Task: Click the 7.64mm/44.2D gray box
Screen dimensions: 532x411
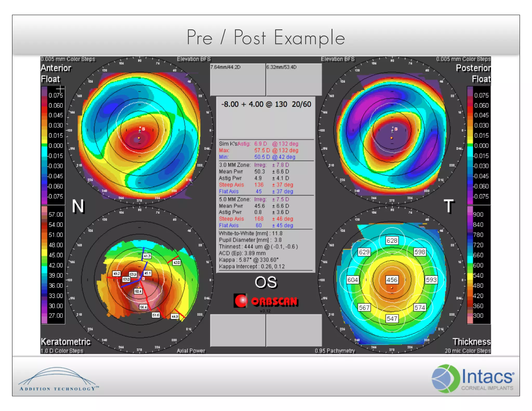Action: click(x=237, y=79)
